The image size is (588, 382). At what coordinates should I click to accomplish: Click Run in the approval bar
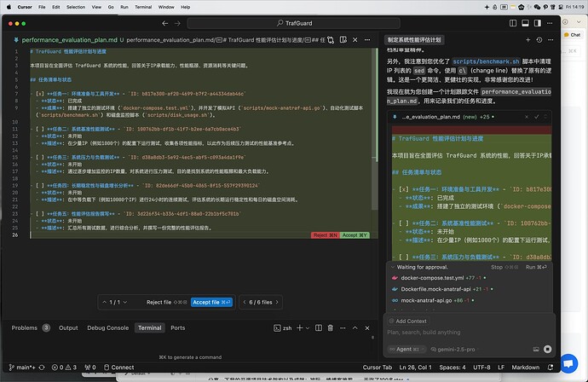(x=536, y=267)
